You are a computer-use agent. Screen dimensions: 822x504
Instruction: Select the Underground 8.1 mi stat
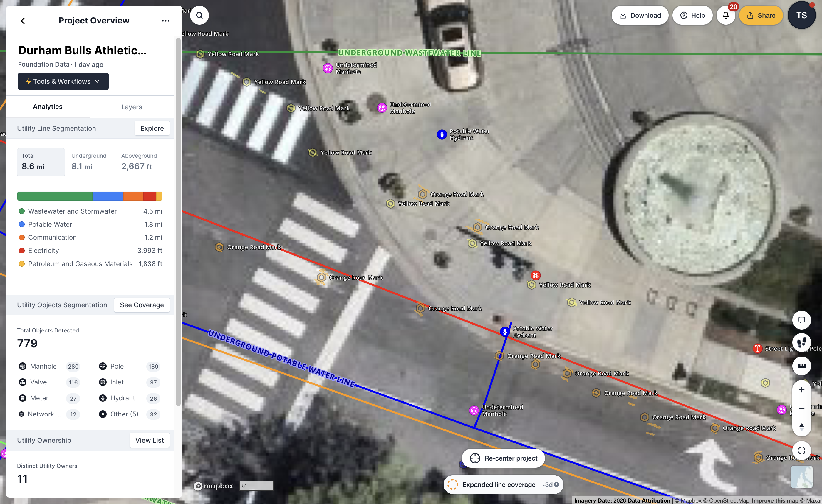tap(89, 162)
